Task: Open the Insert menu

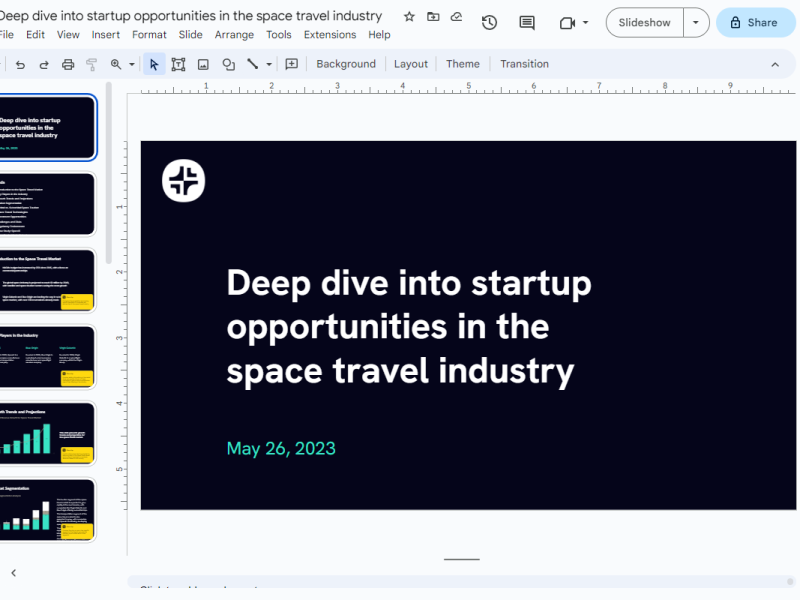Action: 106,35
